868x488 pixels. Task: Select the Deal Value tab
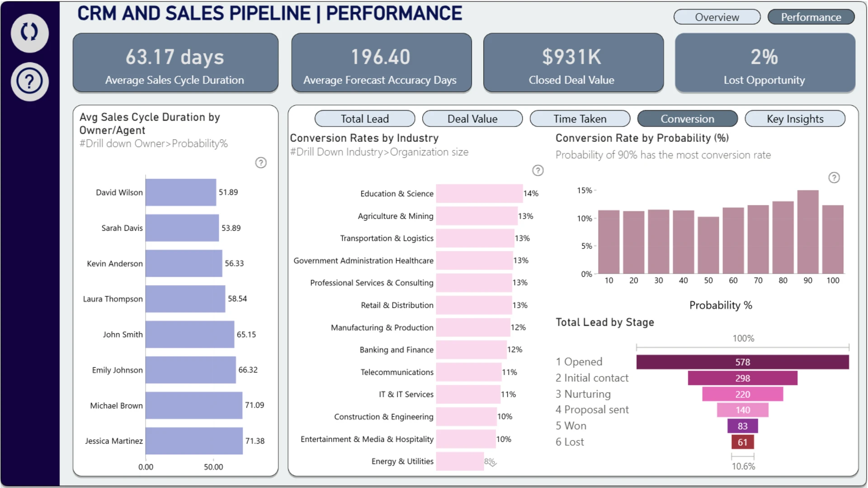(472, 119)
